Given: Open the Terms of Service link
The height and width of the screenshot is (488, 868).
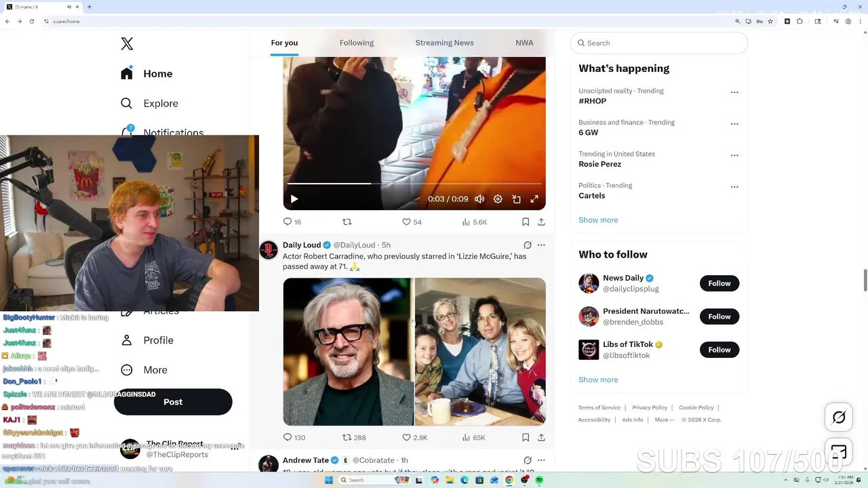Looking at the screenshot, I should (x=599, y=407).
